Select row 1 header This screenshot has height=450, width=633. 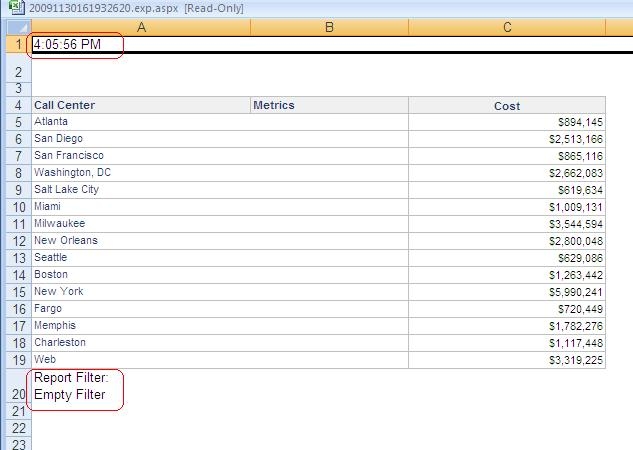point(19,44)
